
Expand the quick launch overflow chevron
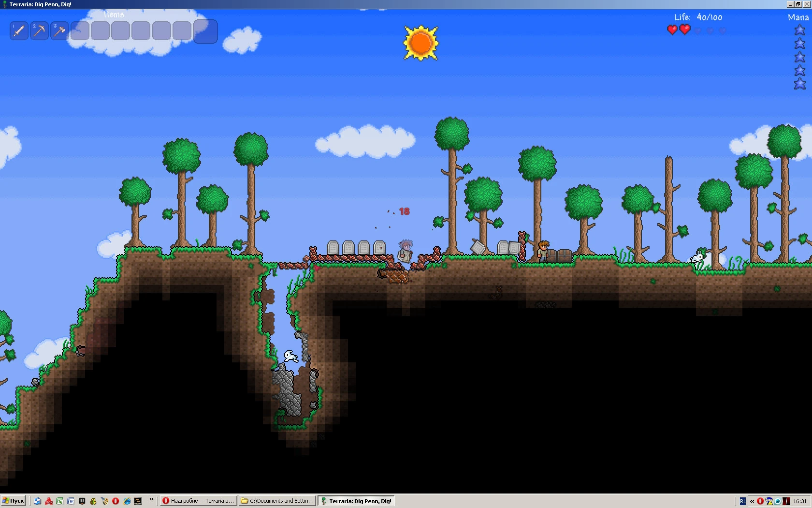(x=151, y=500)
